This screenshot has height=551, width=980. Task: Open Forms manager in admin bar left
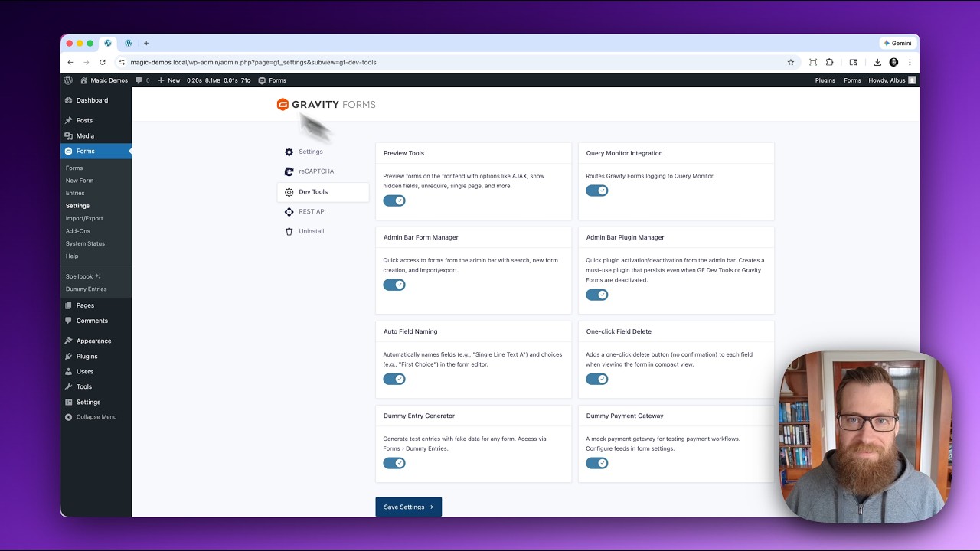coord(273,80)
